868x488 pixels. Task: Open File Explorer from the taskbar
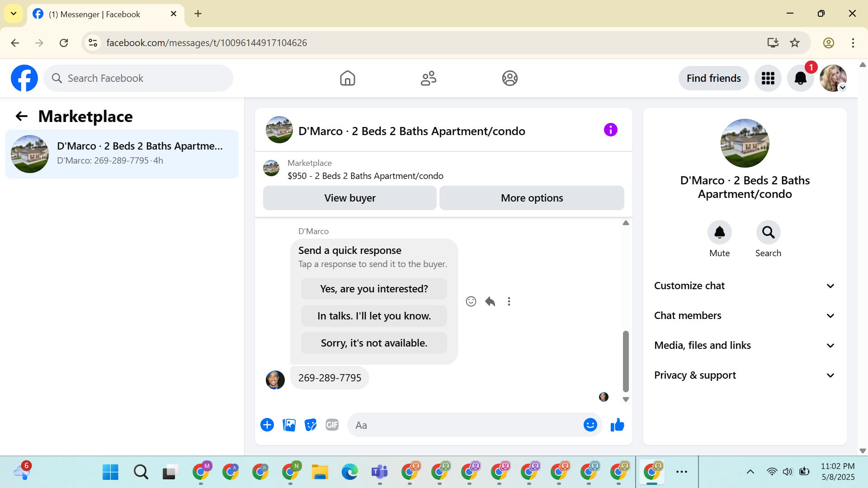320,472
